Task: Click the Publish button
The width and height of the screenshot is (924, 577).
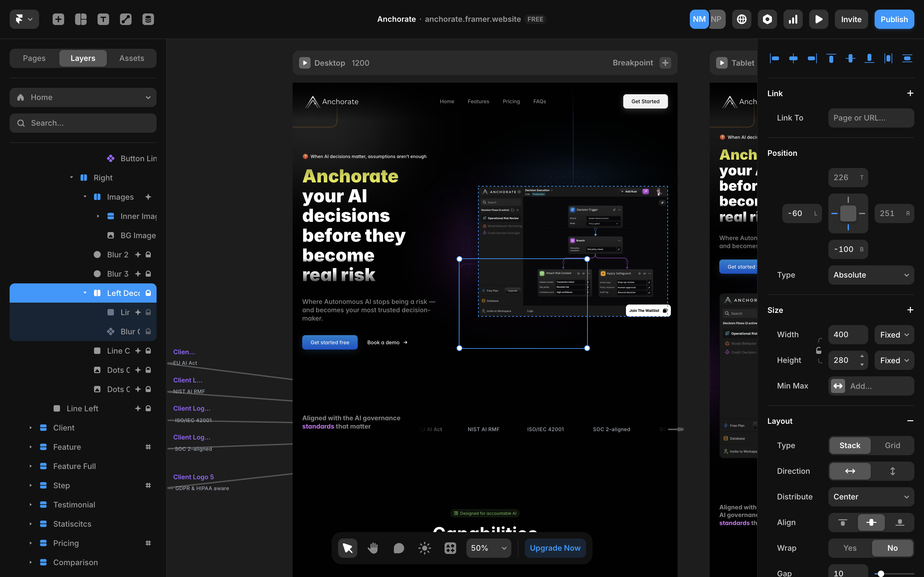Action: [894, 19]
